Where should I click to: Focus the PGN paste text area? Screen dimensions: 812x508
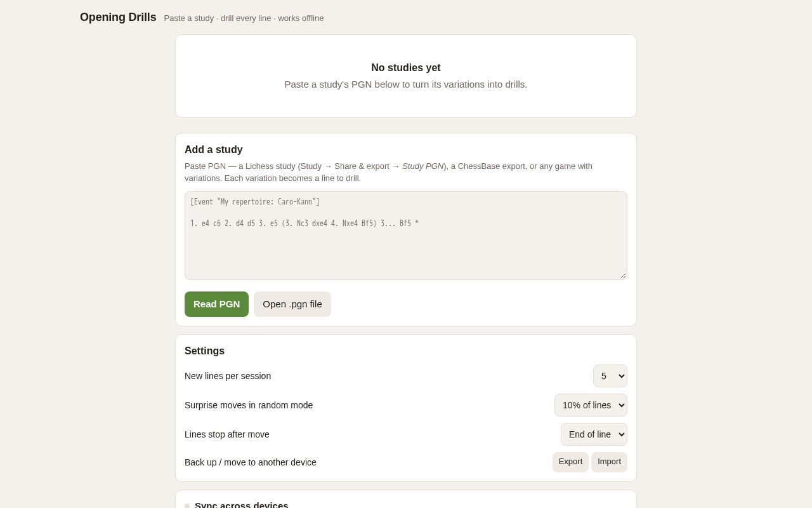(x=406, y=236)
